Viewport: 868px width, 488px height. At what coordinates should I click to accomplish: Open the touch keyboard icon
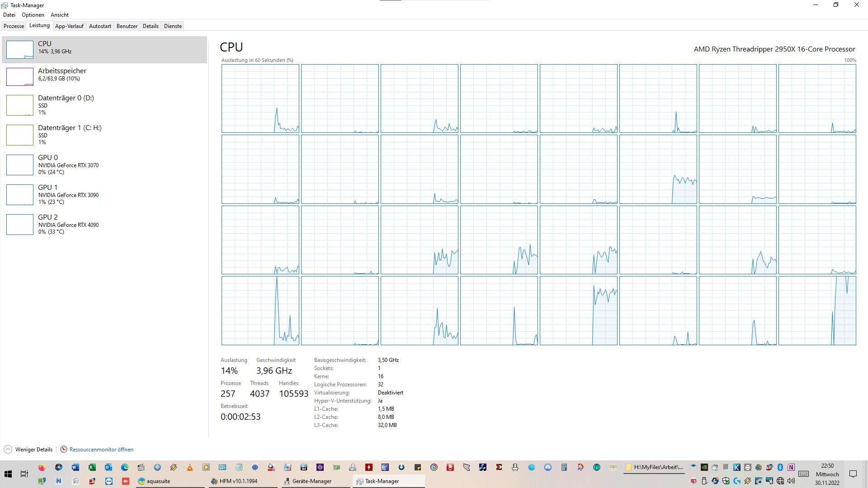coord(803,474)
